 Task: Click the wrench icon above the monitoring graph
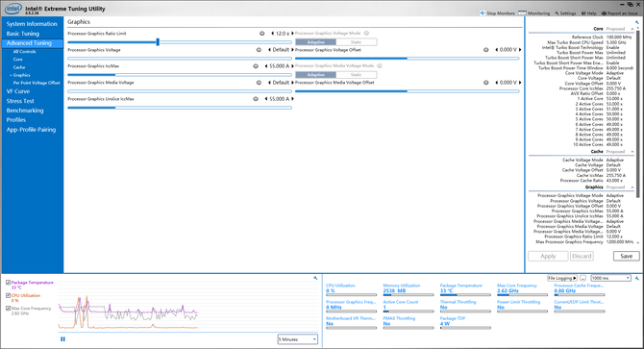pos(315,278)
